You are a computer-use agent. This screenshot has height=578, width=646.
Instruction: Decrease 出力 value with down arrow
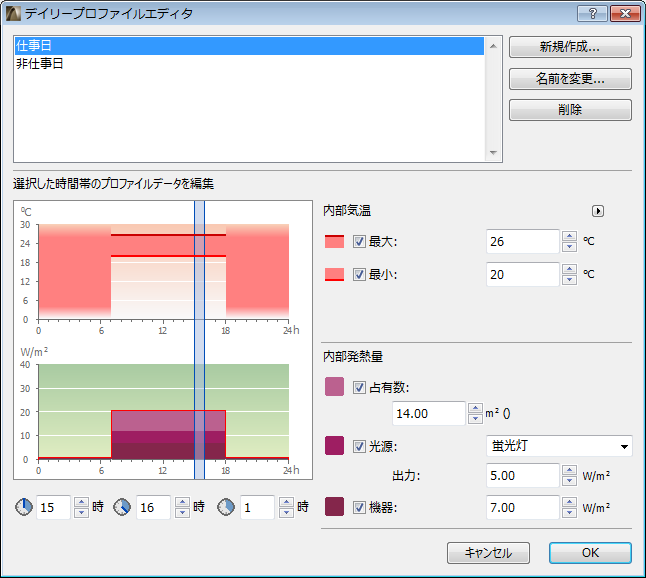(569, 481)
